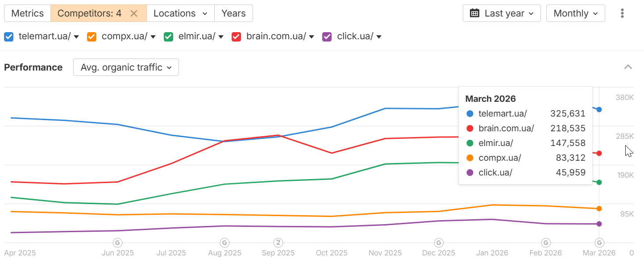Click the Google update marker at Feb 2026

tap(545, 242)
